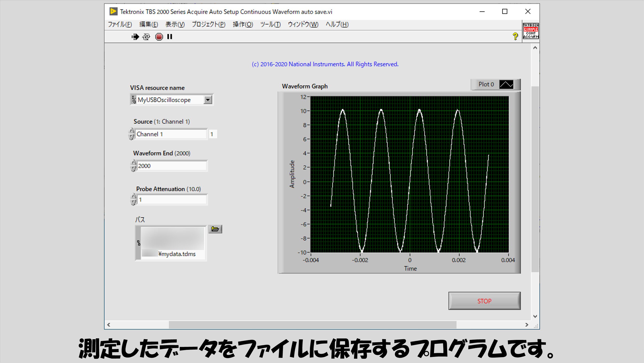Viewport: 644px width, 363px height.
Task: Close the VI window
Action: (528, 12)
